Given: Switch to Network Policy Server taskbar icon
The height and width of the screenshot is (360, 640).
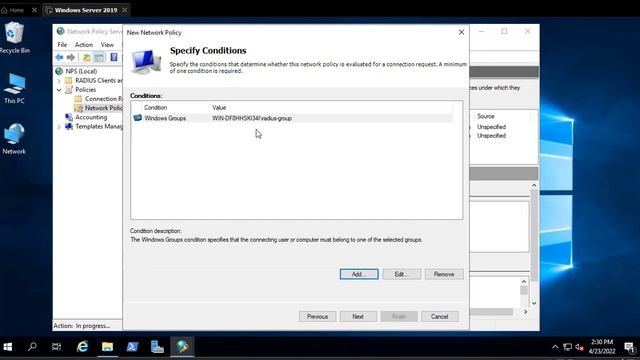Looking at the screenshot, I should 182,347.
